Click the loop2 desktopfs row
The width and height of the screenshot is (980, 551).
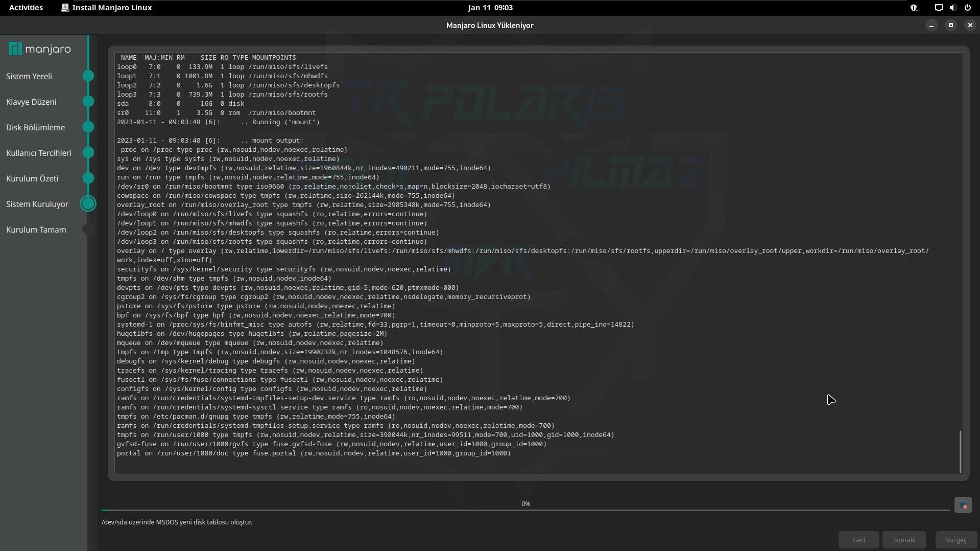coord(228,85)
